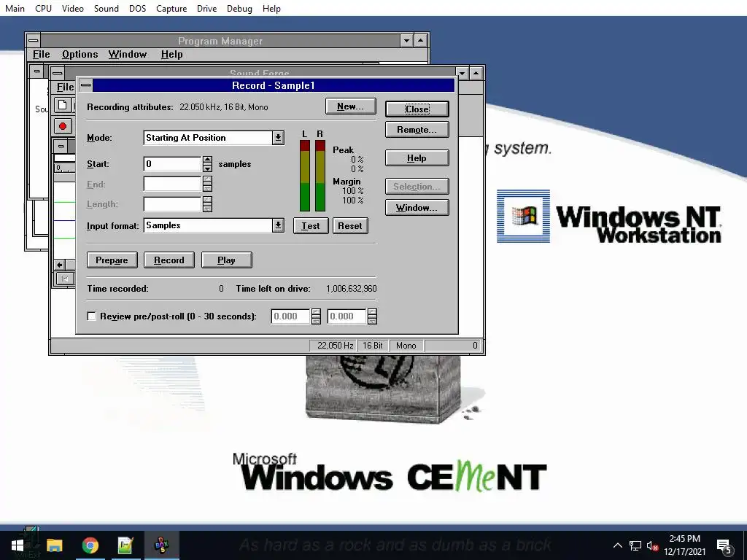Click the New... button for recording attributes
The height and width of the screenshot is (560, 747).
pos(351,106)
